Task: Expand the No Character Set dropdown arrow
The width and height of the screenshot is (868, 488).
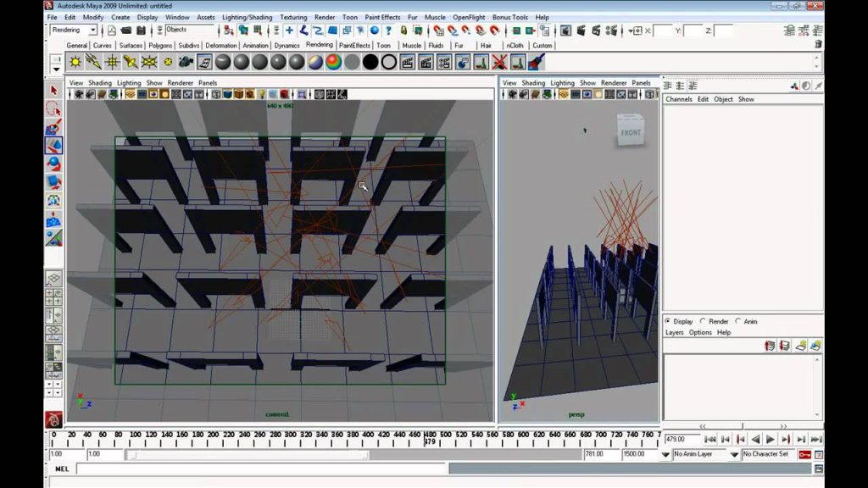Action: 734,454
